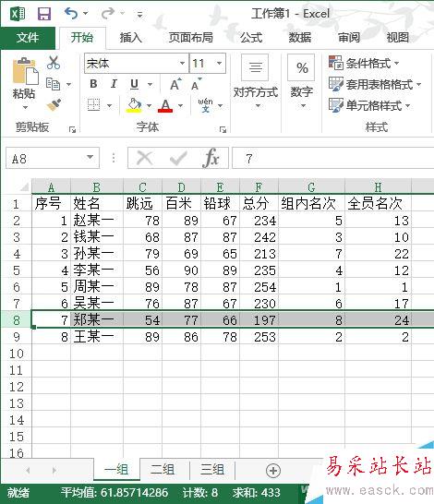Image resolution: width=434 pixels, height=504 pixels.
Task: Expand the font size dropdown
Action: point(219,63)
